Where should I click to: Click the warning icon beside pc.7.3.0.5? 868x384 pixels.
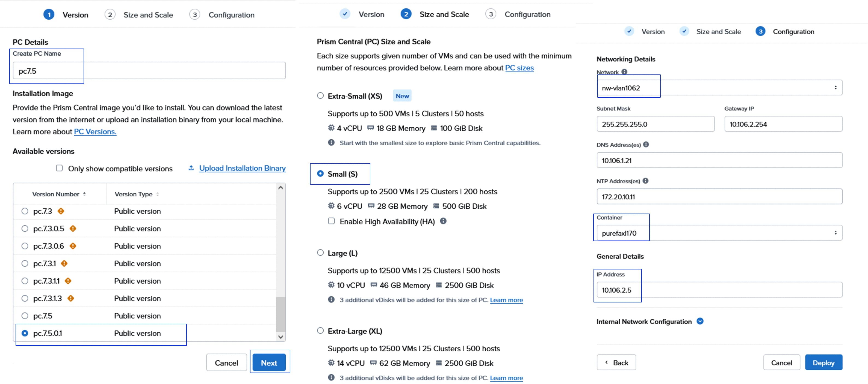click(73, 229)
